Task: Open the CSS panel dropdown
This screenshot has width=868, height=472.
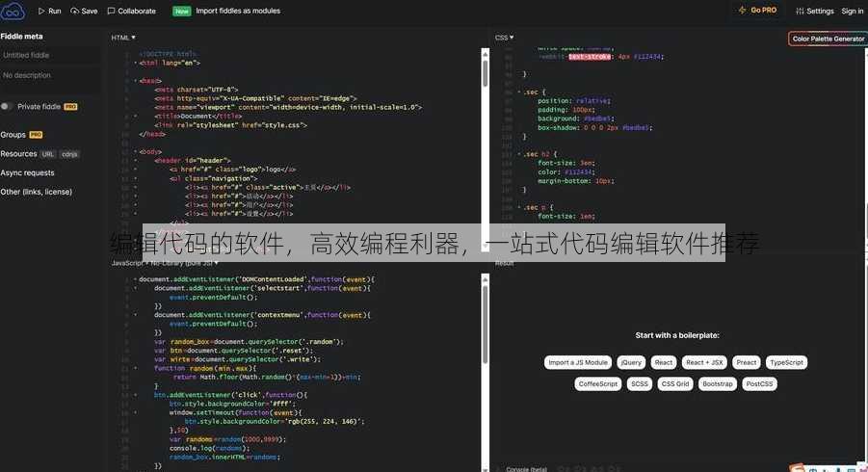Action: pos(504,38)
